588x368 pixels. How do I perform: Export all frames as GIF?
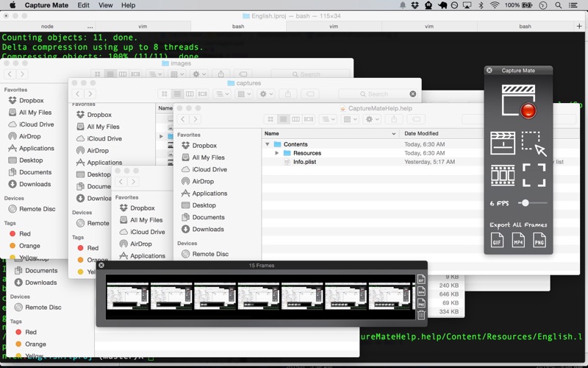click(498, 240)
